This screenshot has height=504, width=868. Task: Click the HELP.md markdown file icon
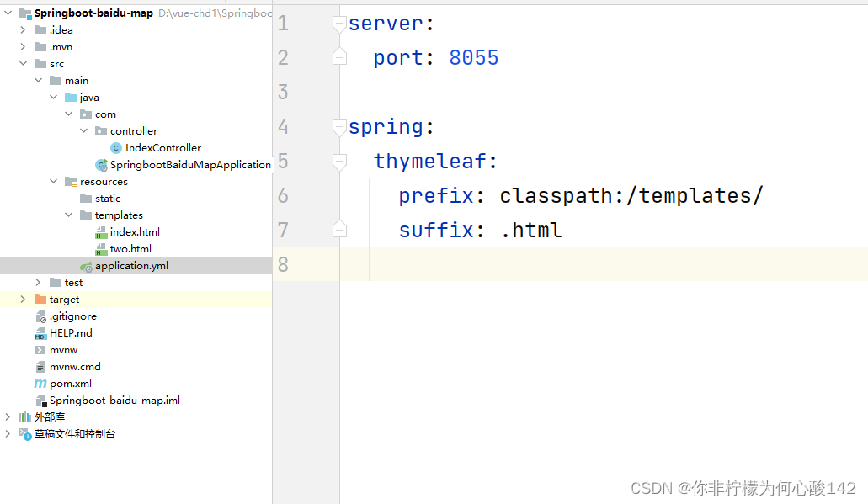(x=40, y=332)
